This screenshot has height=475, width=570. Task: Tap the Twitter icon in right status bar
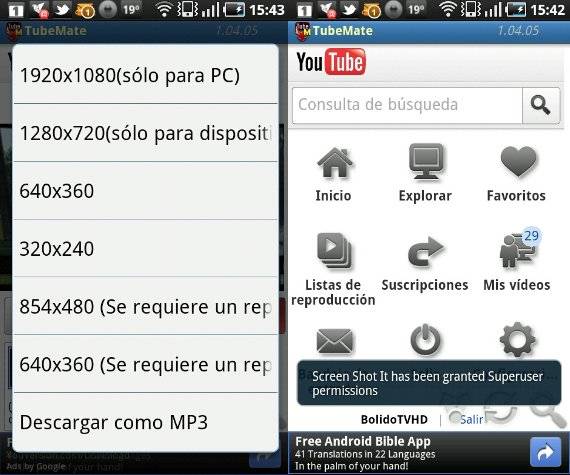[349, 9]
